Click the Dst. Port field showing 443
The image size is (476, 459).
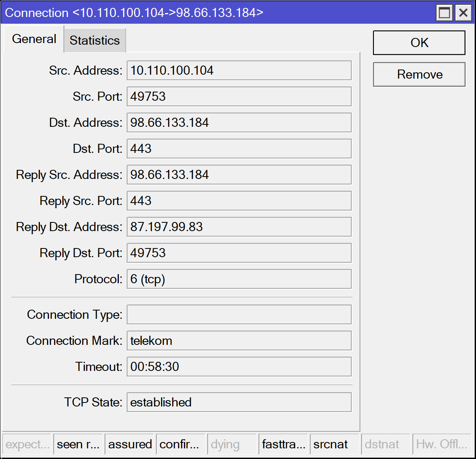pyautogui.click(x=239, y=149)
